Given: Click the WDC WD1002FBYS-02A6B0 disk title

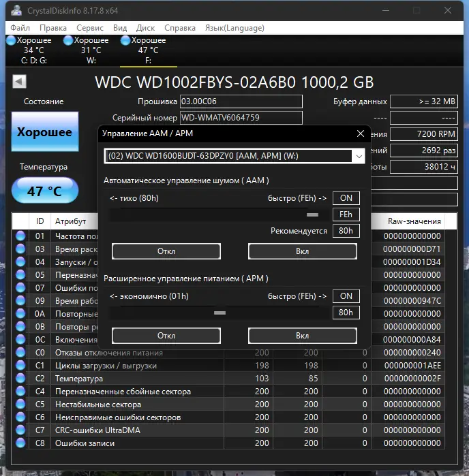Looking at the screenshot, I should click(234, 82).
